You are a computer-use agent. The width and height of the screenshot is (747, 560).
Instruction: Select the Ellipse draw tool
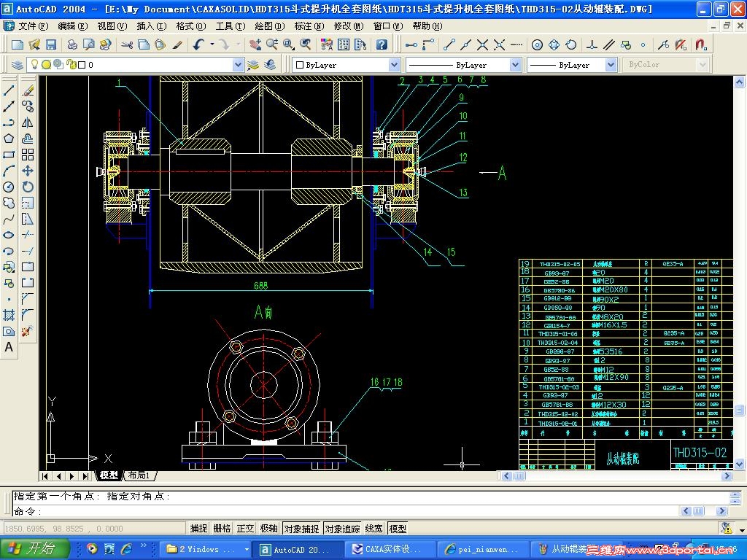point(9,235)
